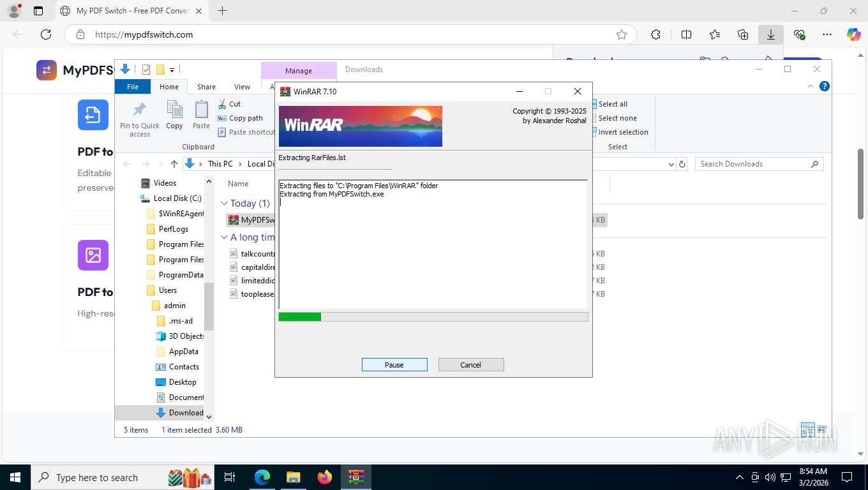
Task: Cancel the WinRAR extraction
Action: (471, 365)
